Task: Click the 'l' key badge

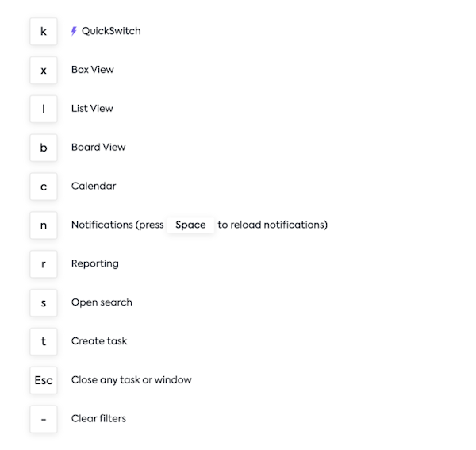Action: [44, 109]
